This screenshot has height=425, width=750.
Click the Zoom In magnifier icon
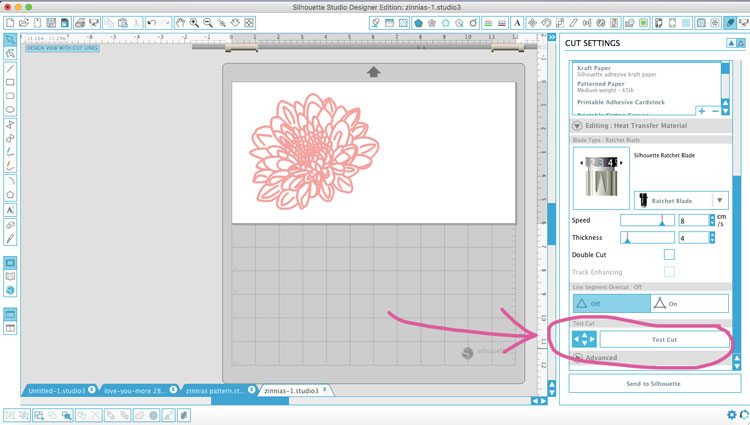tap(194, 22)
